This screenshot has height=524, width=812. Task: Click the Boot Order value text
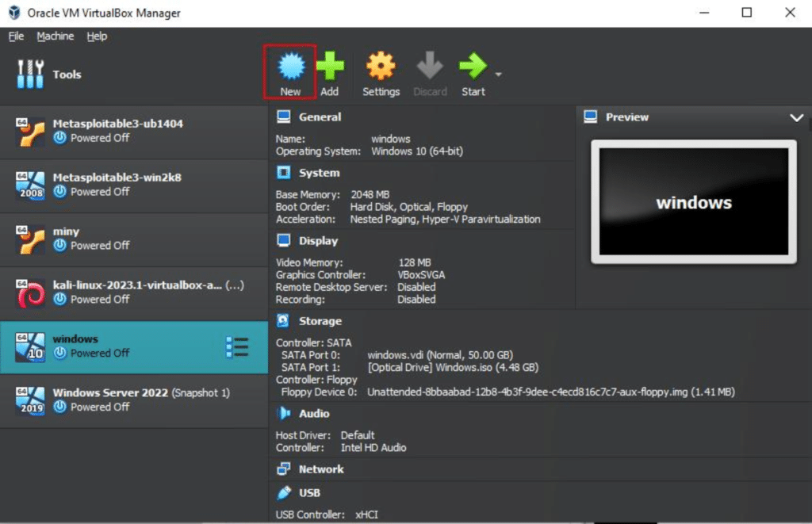[x=408, y=207]
